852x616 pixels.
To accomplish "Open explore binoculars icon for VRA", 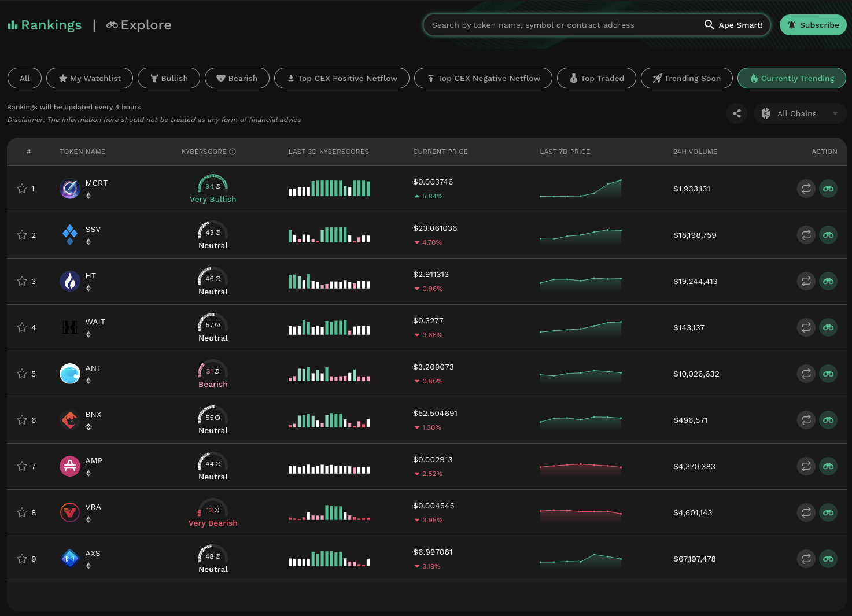I will tap(828, 512).
